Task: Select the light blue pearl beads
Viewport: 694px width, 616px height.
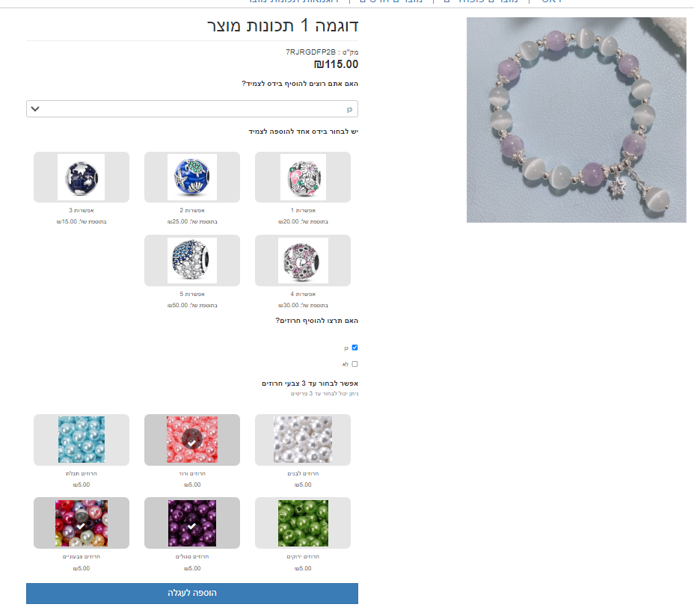Action: click(x=82, y=440)
